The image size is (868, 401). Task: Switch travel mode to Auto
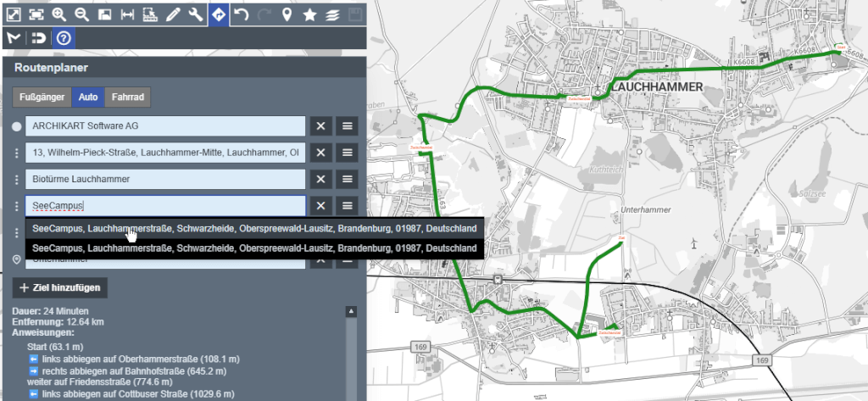click(x=88, y=97)
